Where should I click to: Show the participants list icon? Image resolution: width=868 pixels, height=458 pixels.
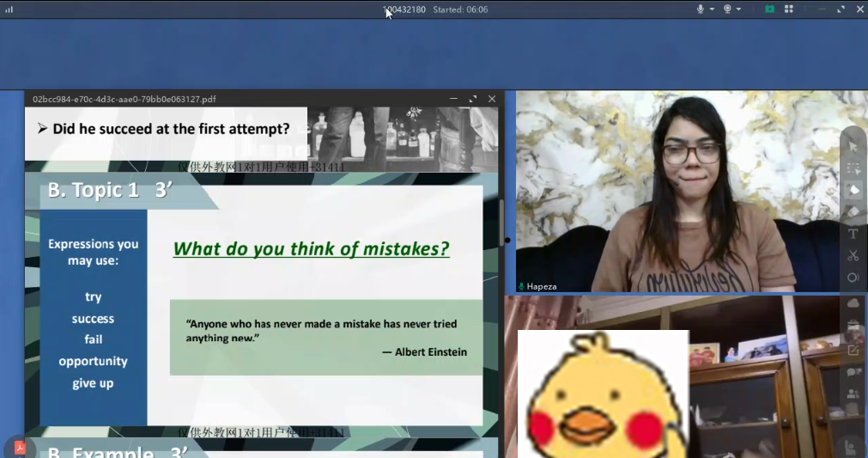(853, 394)
